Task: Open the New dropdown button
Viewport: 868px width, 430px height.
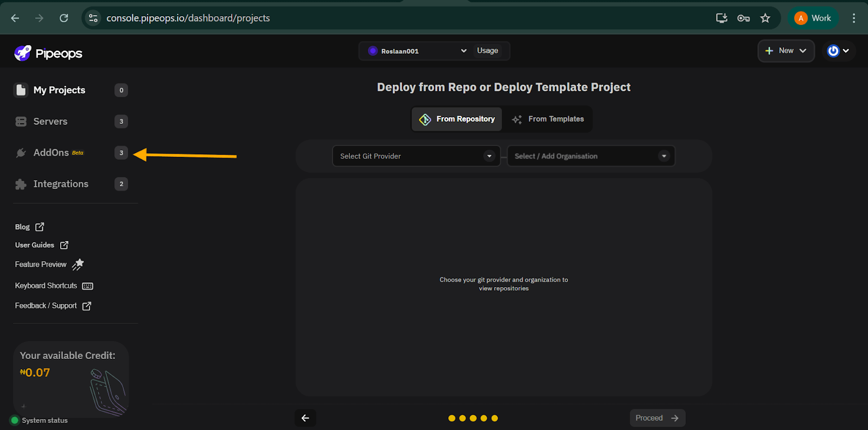Action: [x=786, y=51]
